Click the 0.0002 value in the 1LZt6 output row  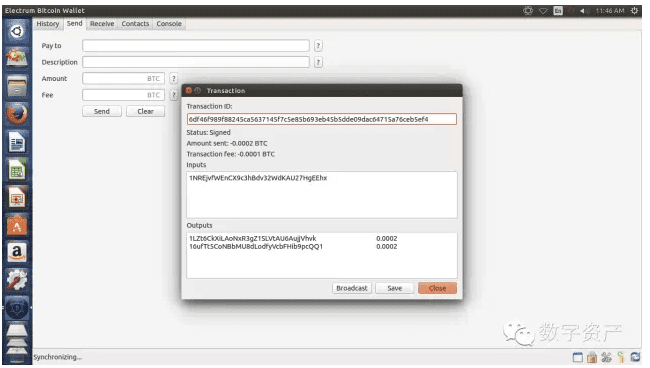386,238
